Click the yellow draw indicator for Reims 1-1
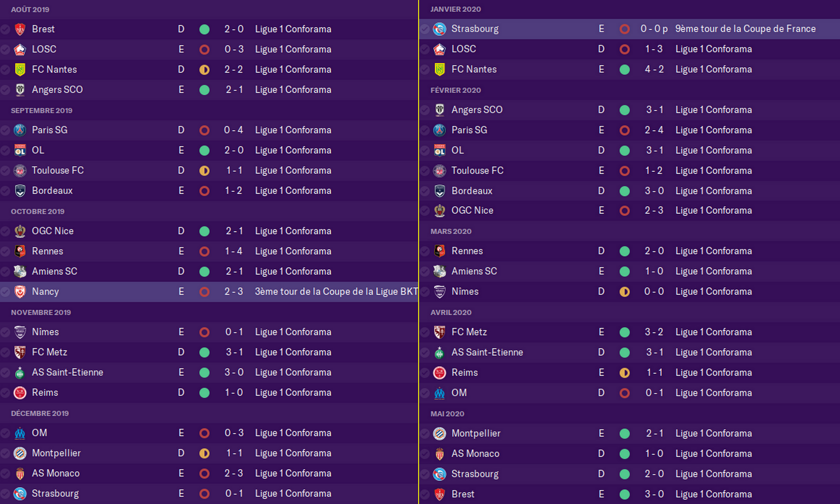840x504 pixels. [625, 373]
